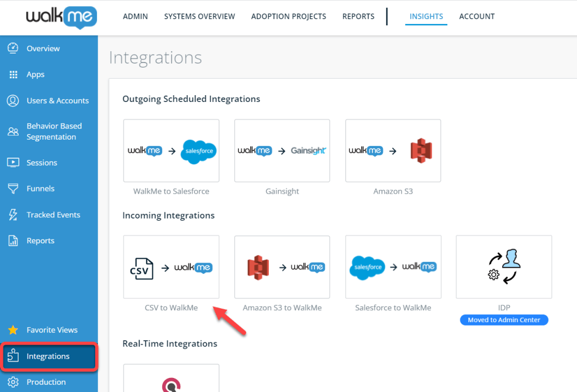The width and height of the screenshot is (577, 392).
Task: Click the Production gear icon
Action: tap(13, 382)
